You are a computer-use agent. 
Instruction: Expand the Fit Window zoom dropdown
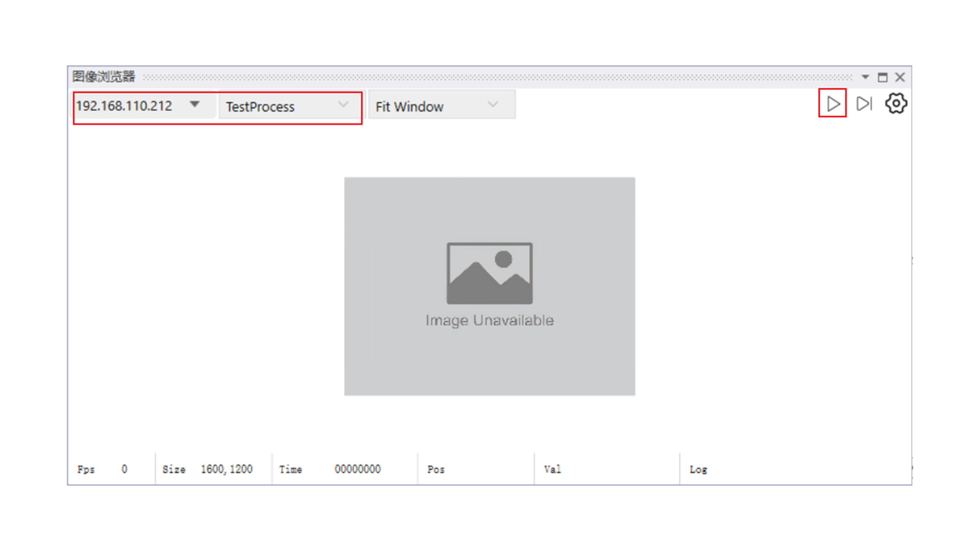[x=492, y=105]
